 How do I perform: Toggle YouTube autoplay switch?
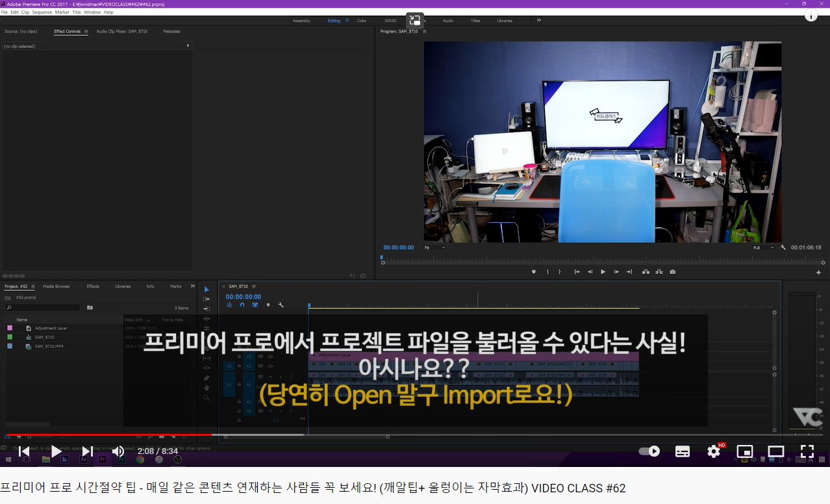point(649,451)
